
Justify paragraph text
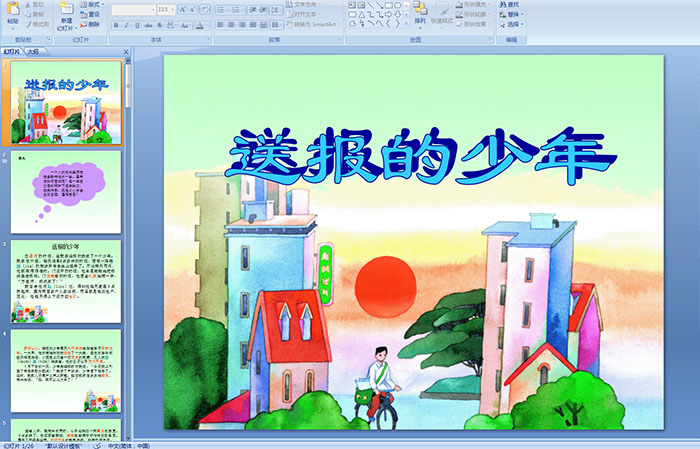(x=253, y=25)
